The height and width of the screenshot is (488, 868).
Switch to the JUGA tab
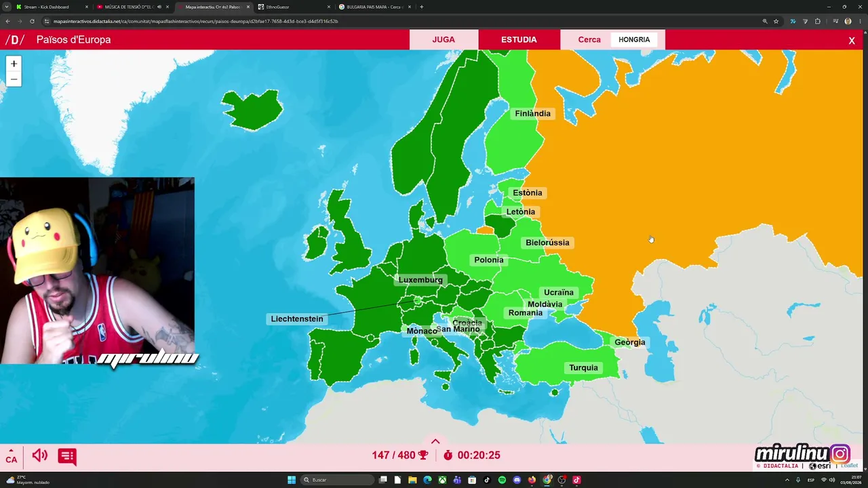tap(443, 39)
